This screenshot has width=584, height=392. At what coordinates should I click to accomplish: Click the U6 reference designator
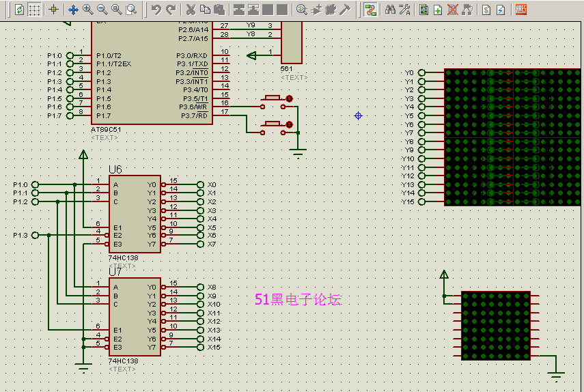[115, 169]
